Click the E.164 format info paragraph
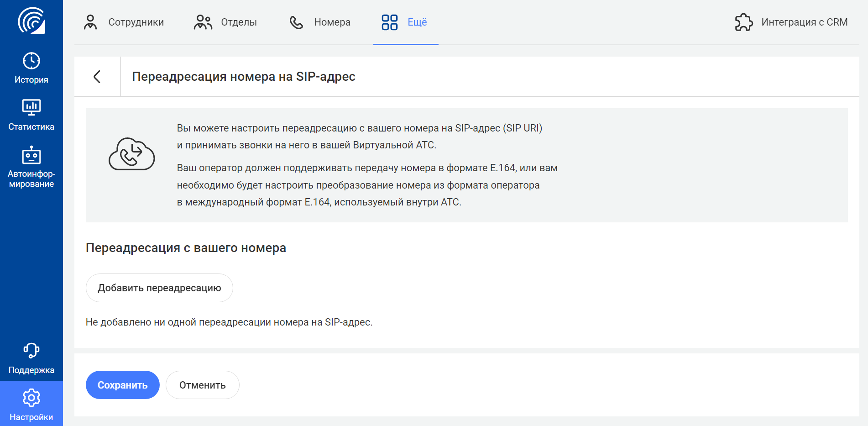 367,185
